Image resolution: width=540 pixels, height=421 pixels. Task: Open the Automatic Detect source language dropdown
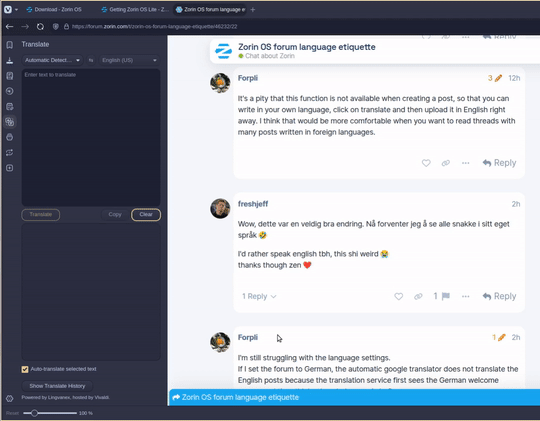tap(52, 60)
